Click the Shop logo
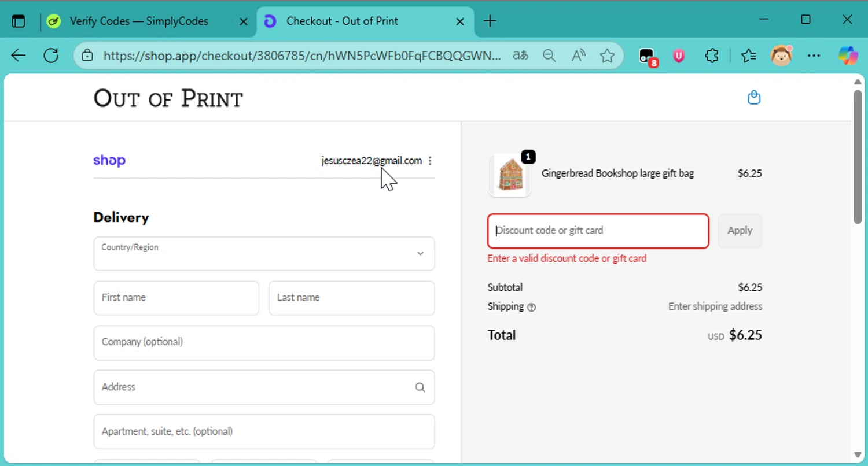Image resolution: width=868 pixels, height=466 pixels. pyautogui.click(x=109, y=160)
